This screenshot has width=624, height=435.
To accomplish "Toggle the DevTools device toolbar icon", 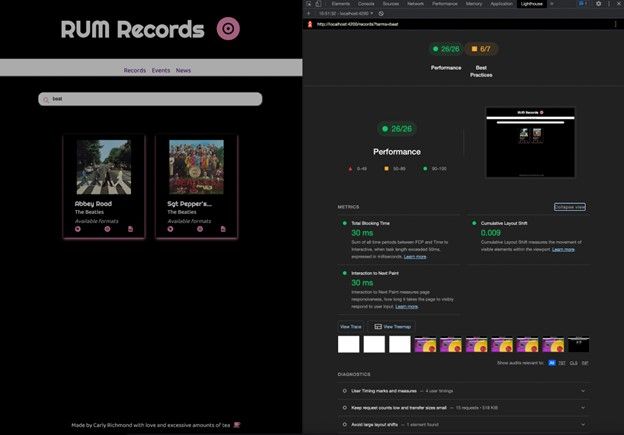I will tap(318, 4).
